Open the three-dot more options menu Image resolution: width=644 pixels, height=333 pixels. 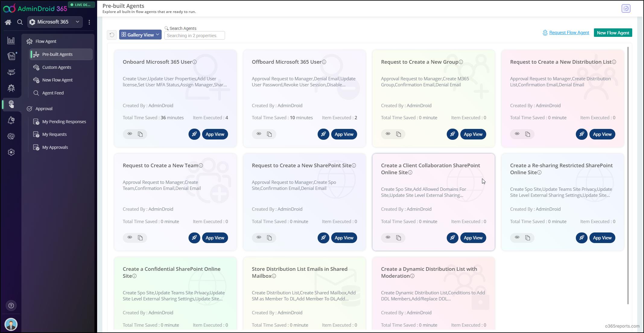tap(89, 22)
